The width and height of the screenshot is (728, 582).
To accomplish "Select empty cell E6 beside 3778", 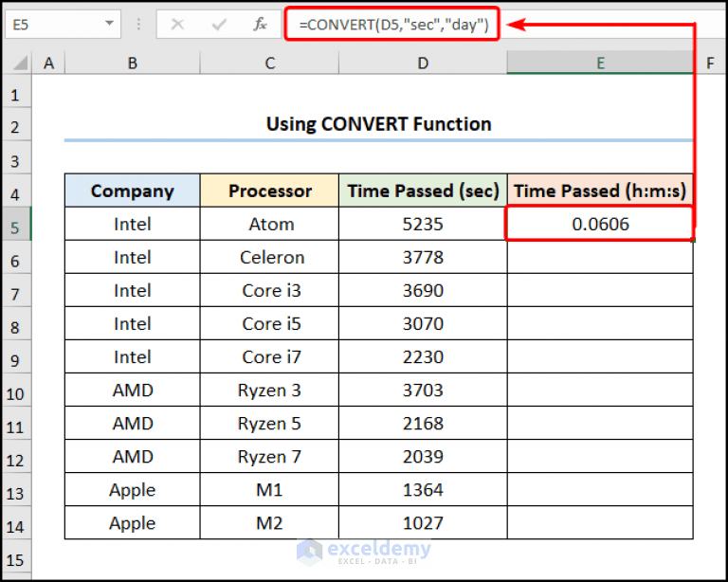I will 600,257.
